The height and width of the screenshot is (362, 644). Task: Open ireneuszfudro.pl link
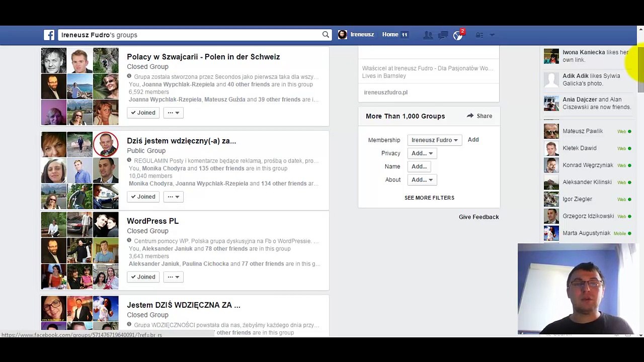385,93
